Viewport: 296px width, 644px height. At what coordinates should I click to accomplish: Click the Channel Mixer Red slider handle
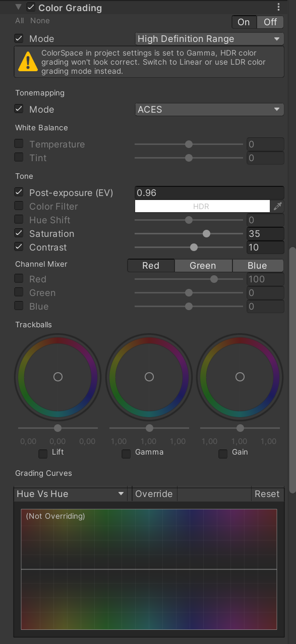[x=214, y=279]
